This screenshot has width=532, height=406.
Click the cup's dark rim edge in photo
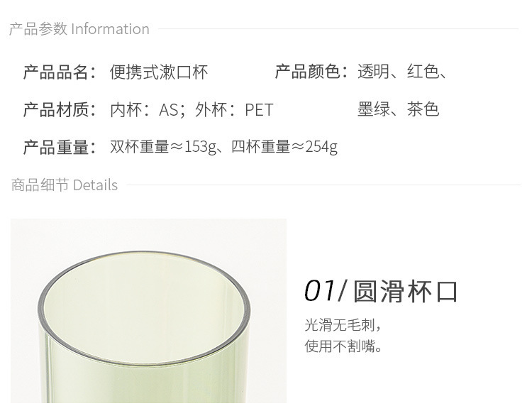(x=143, y=254)
